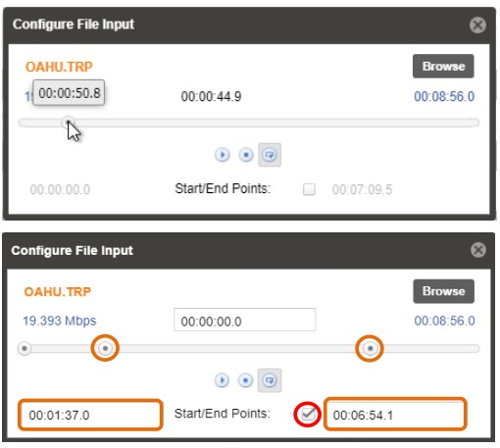500x448 pixels.
Task: Click the stop icon in upper dialog
Action: tap(246, 155)
